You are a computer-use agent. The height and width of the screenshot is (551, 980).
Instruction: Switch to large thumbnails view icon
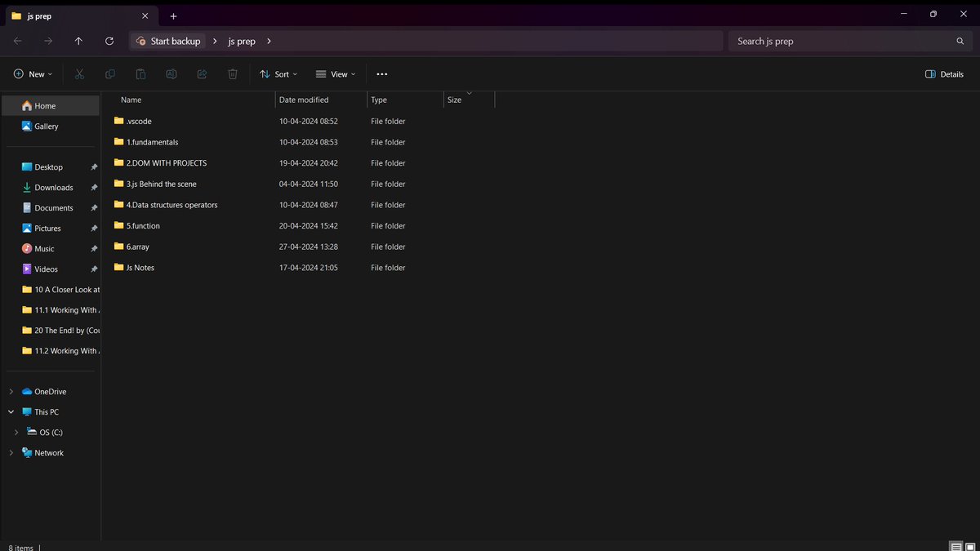970,546
